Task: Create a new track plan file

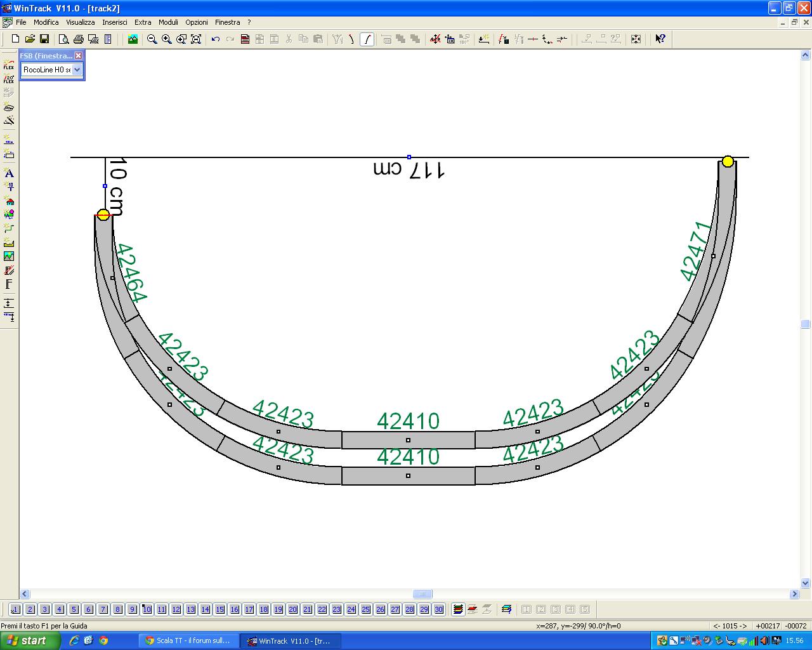Action: [15, 39]
